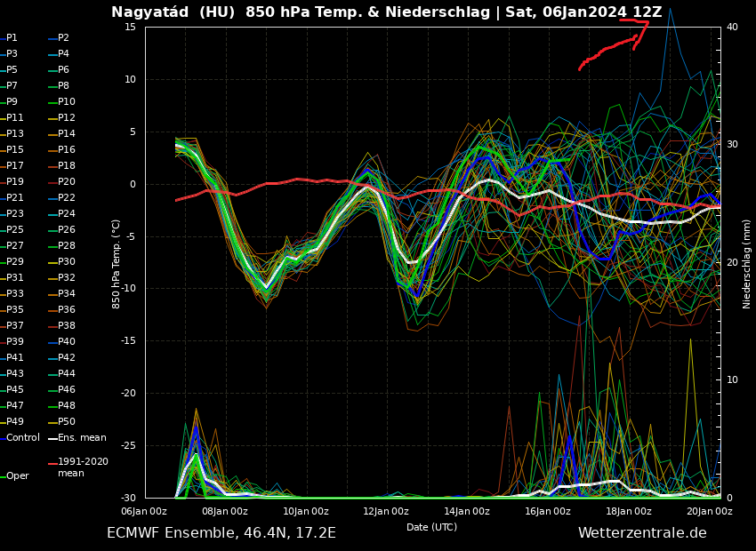Select the P44 legend entry
The height and width of the screenshot is (551, 756).
click(66, 374)
